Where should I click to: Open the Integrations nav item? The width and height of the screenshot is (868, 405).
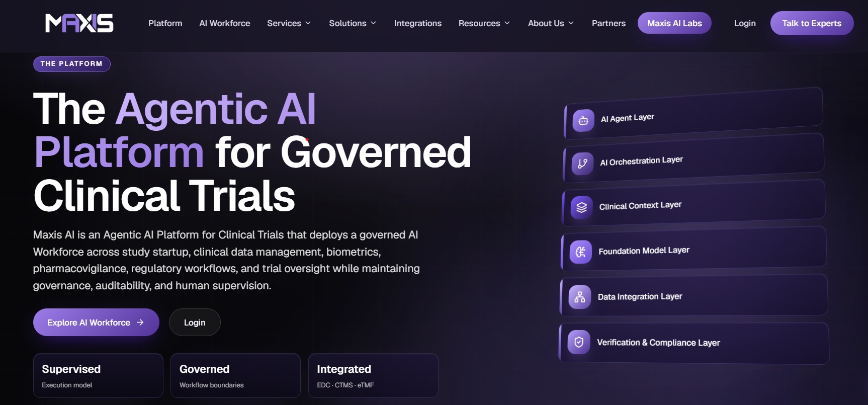click(418, 23)
